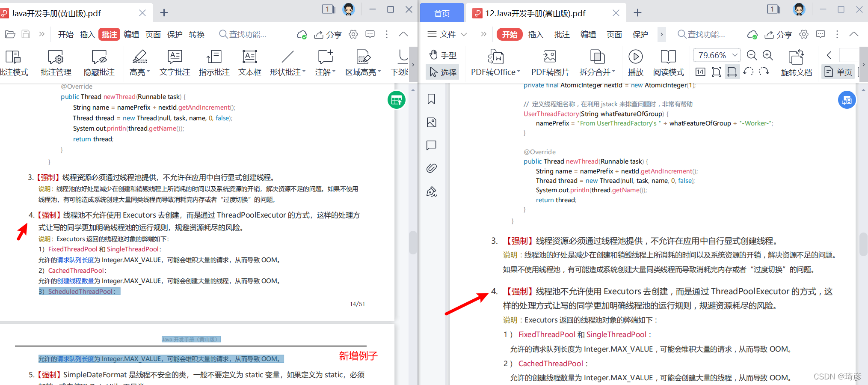Click PDF转Office conversion tool

click(495, 63)
